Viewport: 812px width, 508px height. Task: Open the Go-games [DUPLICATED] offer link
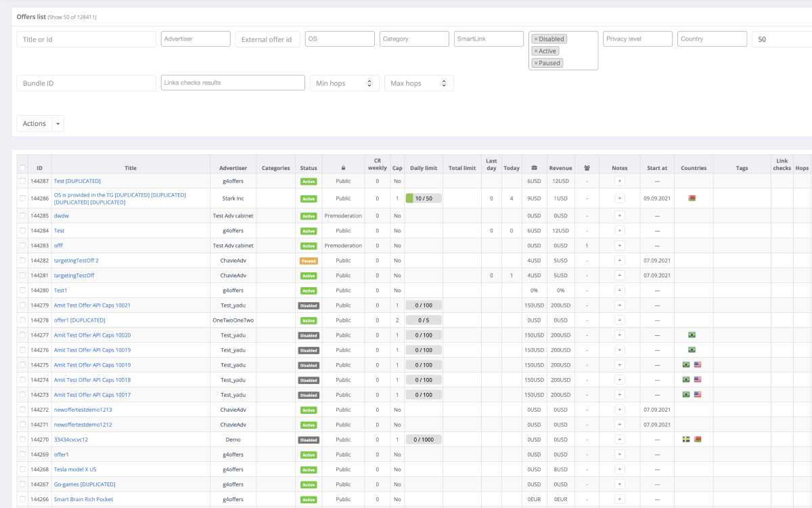pos(85,484)
